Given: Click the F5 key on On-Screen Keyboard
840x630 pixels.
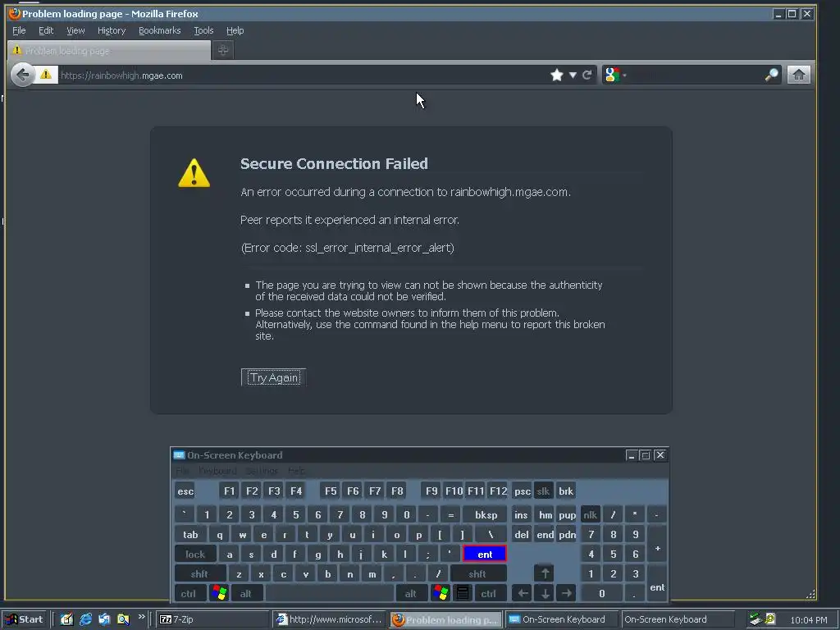Looking at the screenshot, I should click(x=331, y=491).
